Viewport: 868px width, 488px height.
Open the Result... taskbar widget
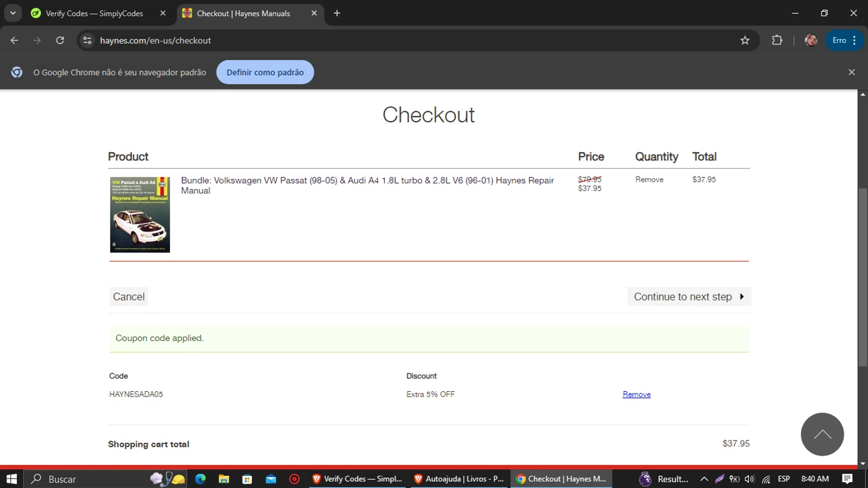(x=664, y=479)
